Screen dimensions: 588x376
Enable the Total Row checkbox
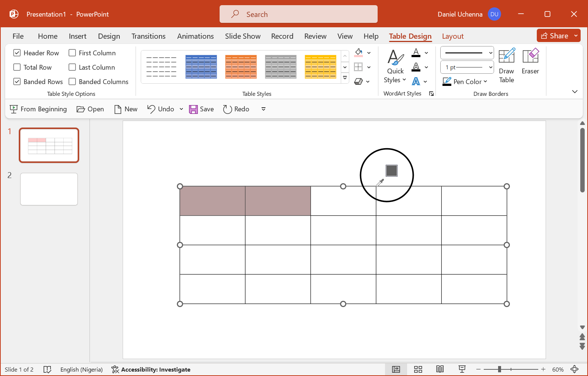[17, 67]
